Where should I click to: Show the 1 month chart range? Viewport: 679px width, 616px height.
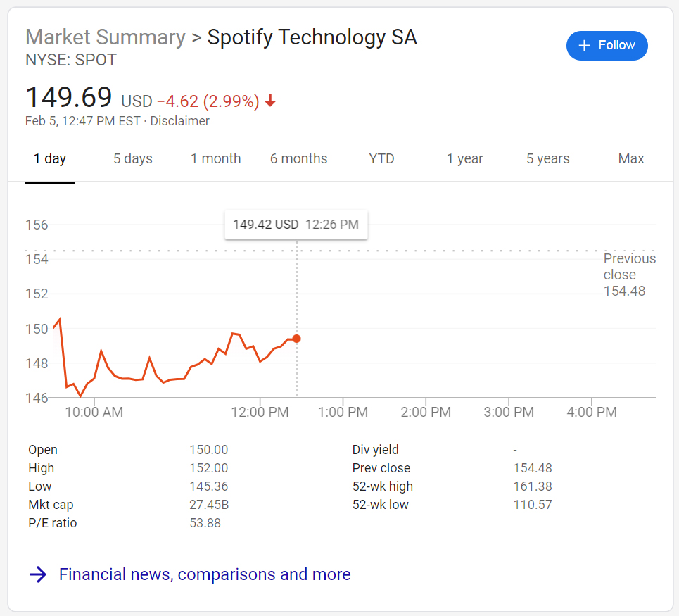[x=216, y=159]
